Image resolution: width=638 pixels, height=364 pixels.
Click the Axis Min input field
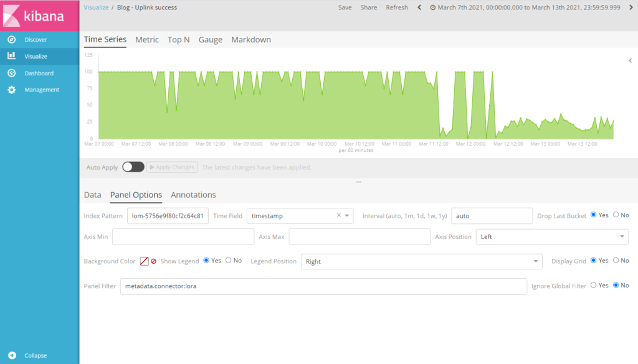[x=183, y=236]
